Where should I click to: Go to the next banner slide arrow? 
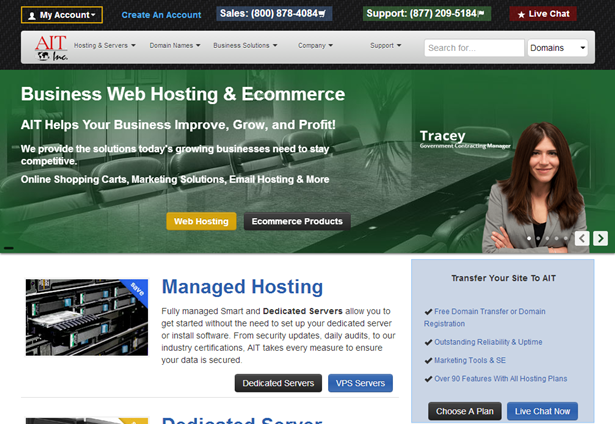[x=600, y=238]
